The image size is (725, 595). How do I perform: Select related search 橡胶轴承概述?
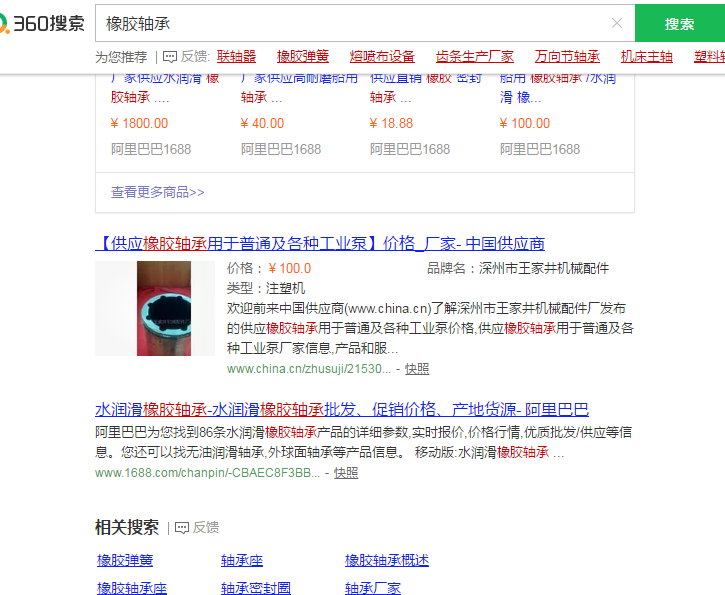tap(386, 560)
